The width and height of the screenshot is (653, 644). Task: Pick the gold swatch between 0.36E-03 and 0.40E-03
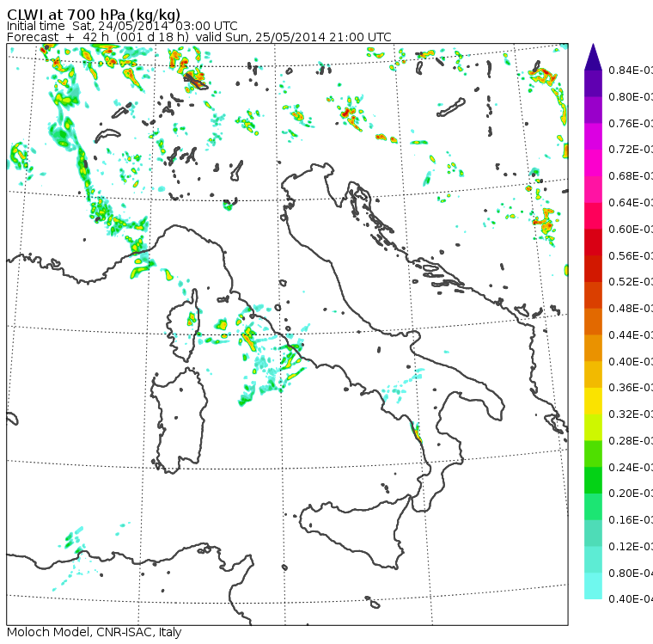click(x=593, y=375)
